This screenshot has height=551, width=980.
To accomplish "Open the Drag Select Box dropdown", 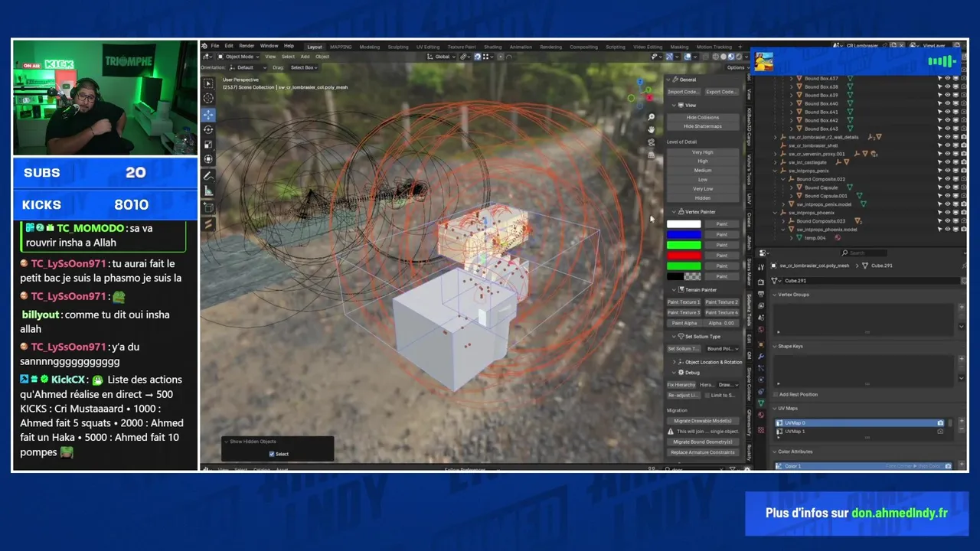I will pos(304,67).
